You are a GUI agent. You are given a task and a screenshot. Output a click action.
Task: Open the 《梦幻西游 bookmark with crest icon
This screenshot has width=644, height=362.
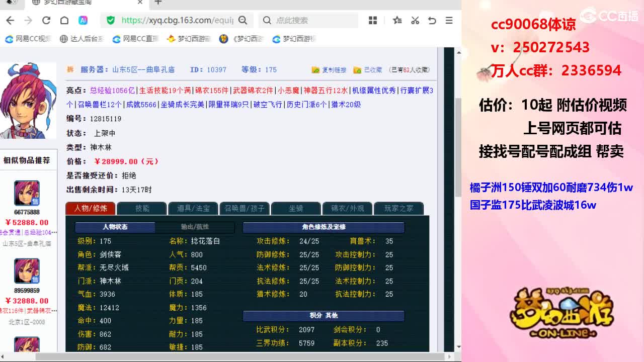[242, 39]
